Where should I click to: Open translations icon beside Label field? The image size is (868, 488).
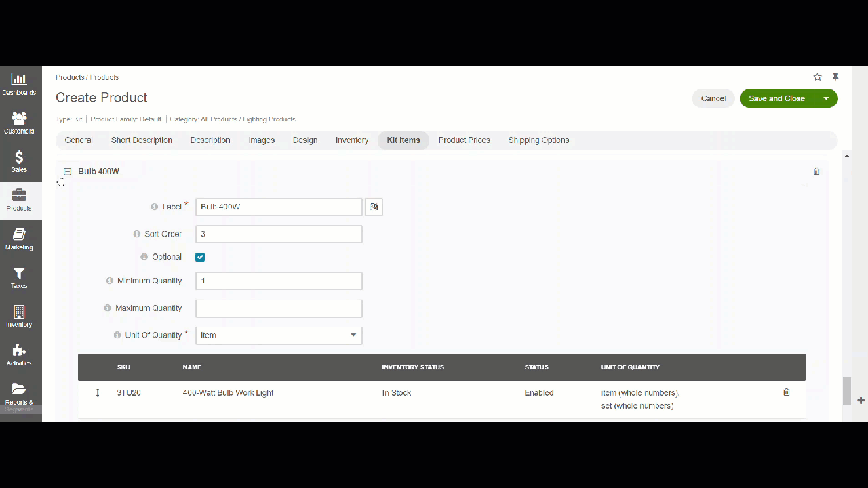point(374,207)
